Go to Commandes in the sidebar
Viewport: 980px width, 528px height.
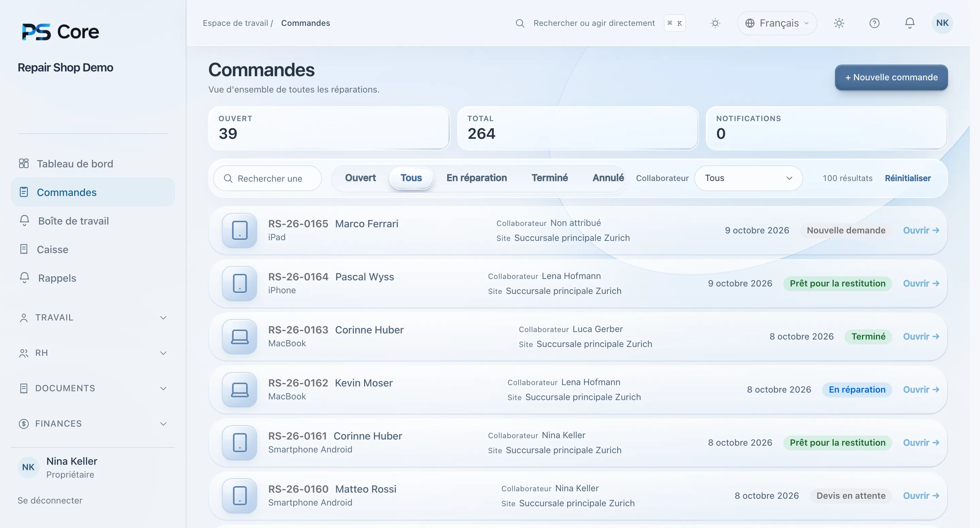93,192
